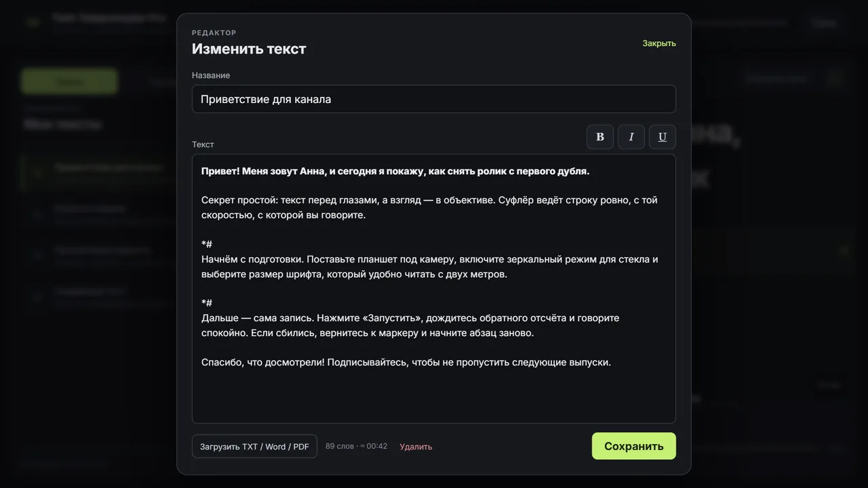The image size is (868, 488).
Task: Save changes with the Сохранить button
Action: [634, 446]
